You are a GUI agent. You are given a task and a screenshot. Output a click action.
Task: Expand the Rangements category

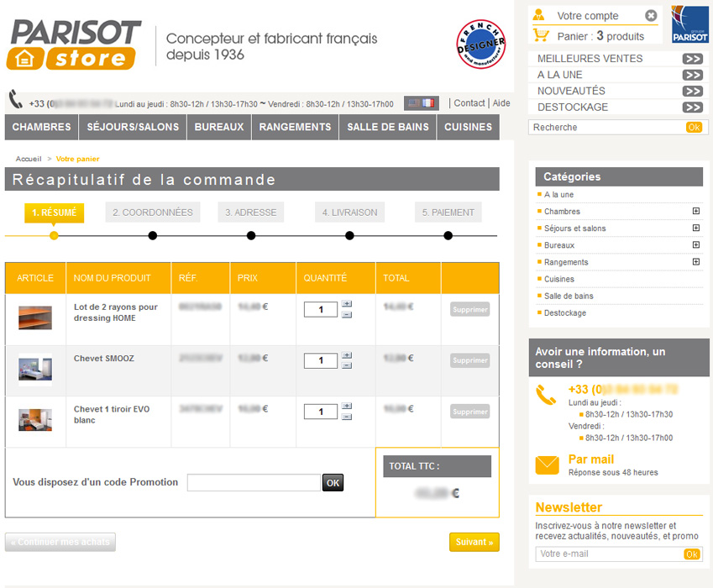[x=695, y=261]
